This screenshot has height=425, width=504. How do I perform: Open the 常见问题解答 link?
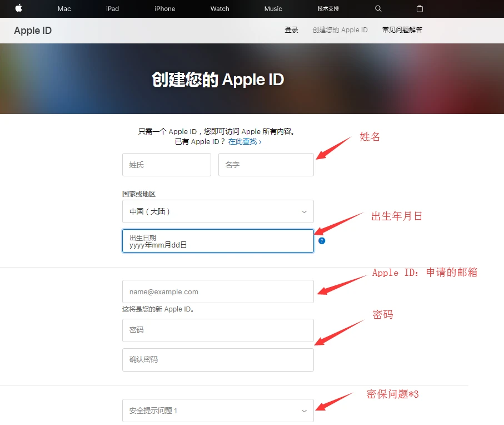(x=402, y=30)
